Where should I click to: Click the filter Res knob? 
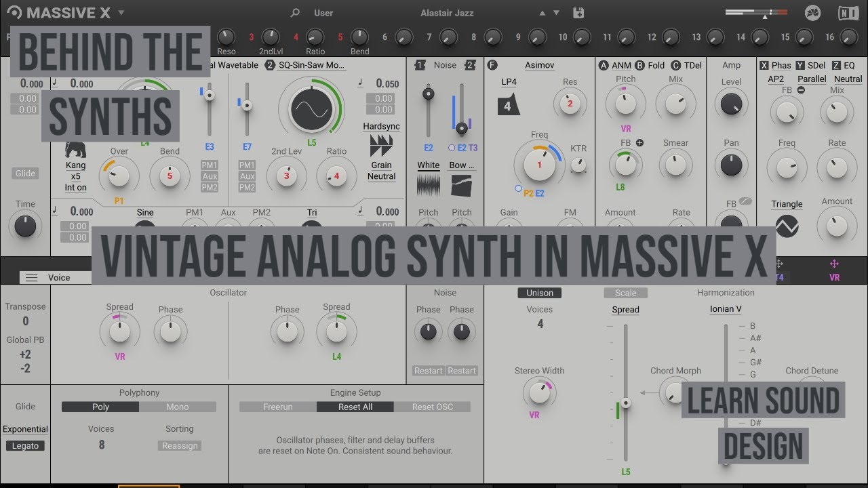click(570, 104)
